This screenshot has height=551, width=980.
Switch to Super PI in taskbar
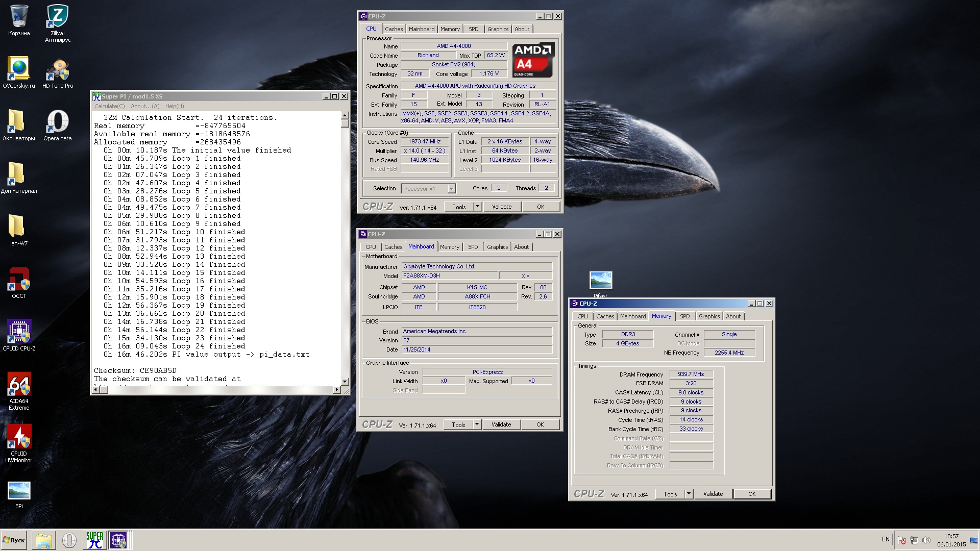94,540
